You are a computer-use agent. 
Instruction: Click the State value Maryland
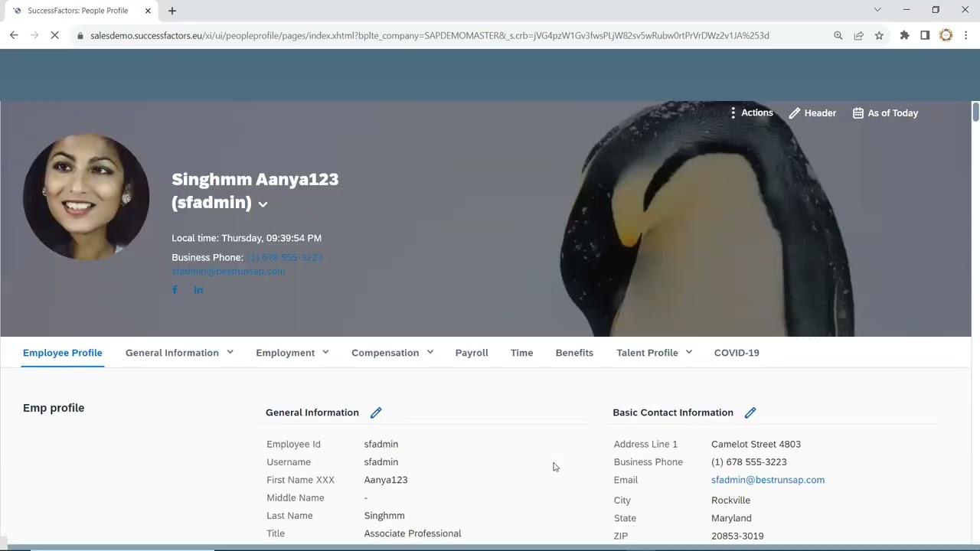pyautogui.click(x=731, y=518)
